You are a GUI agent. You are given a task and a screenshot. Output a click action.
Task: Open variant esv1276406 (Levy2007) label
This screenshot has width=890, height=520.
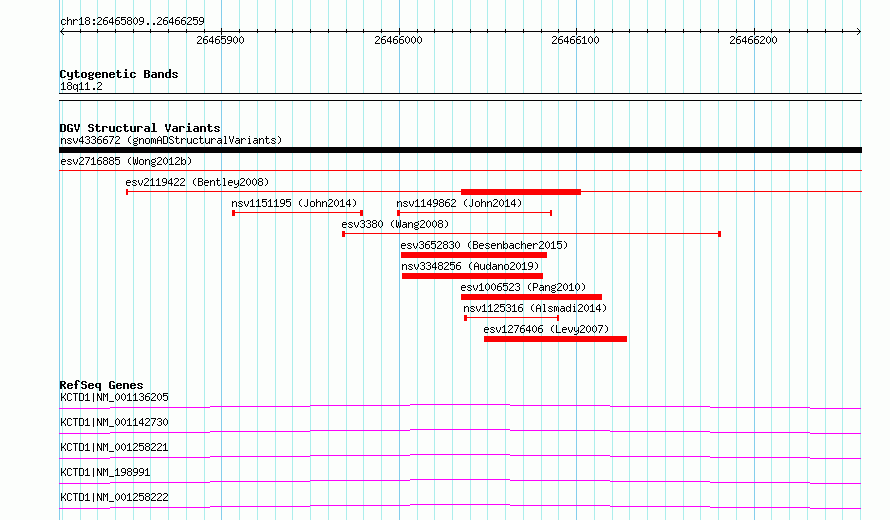(546, 329)
